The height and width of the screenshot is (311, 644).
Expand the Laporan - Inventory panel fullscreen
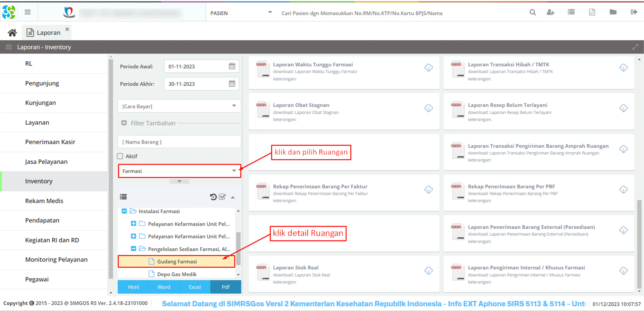pos(635,47)
